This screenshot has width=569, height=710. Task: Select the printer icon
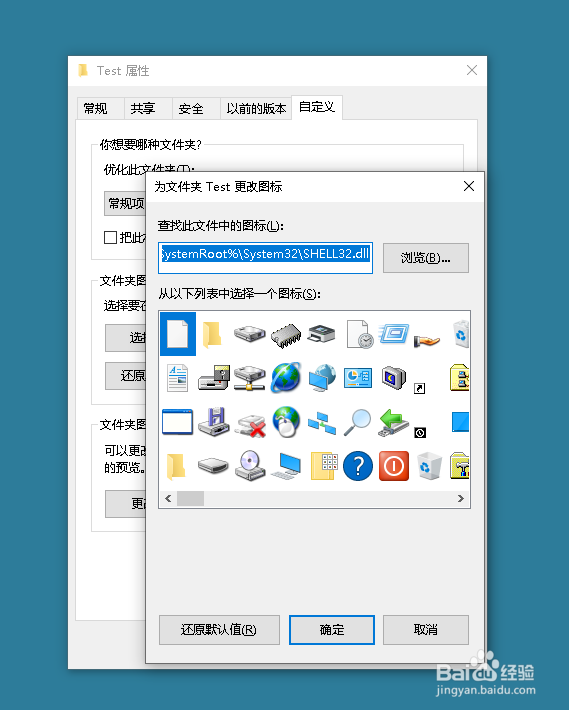pyautogui.click(x=322, y=334)
